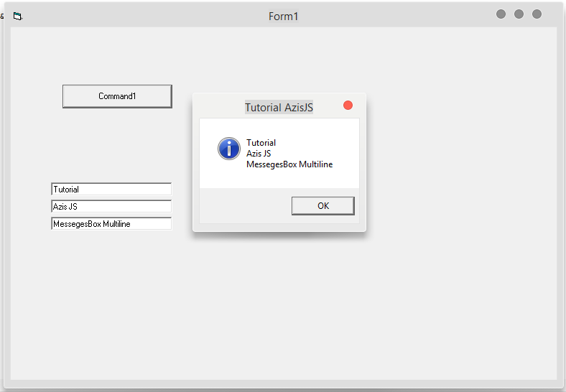Click the Command1 button on Form1
This screenshot has width=566, height=392.
click(x=117, y=96)
